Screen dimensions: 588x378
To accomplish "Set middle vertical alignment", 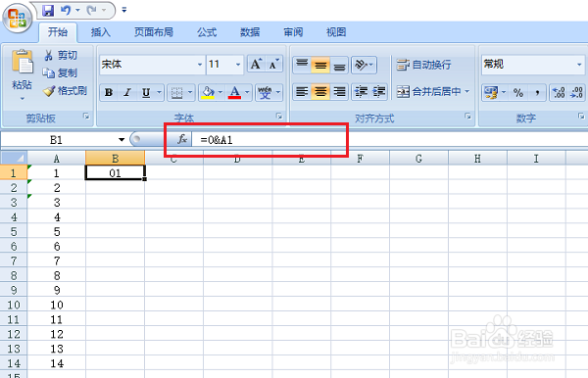I will coord(320,65).
